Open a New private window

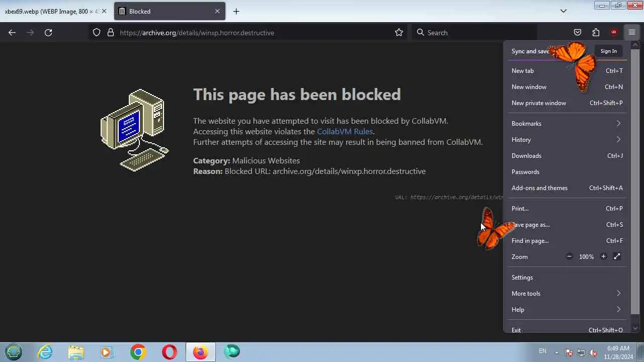567,103
